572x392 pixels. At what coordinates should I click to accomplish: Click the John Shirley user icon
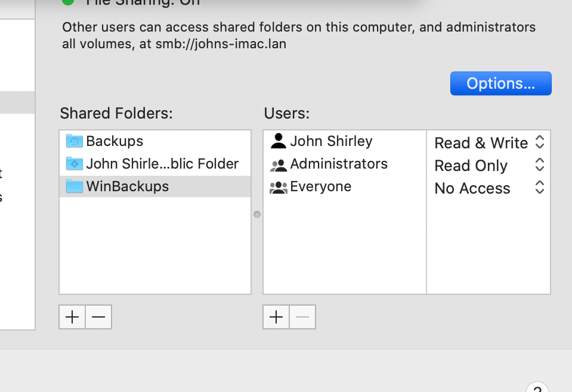(278, 141)
